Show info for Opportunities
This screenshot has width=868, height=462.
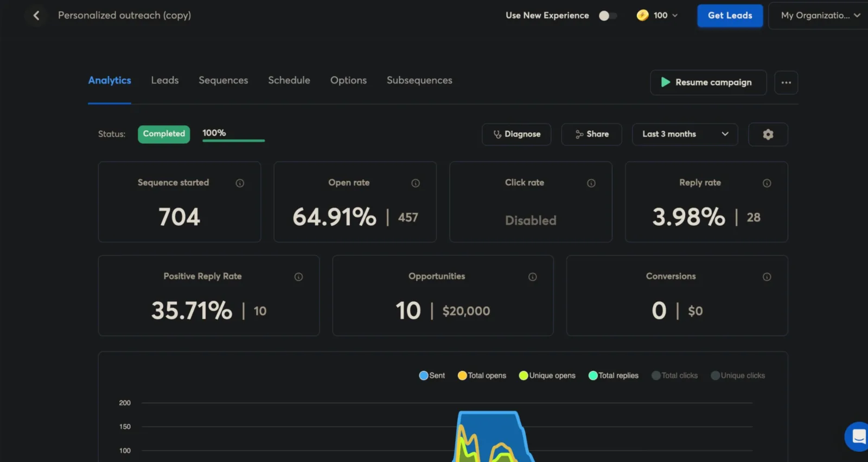pyautogui.click(x=533, y=277)
